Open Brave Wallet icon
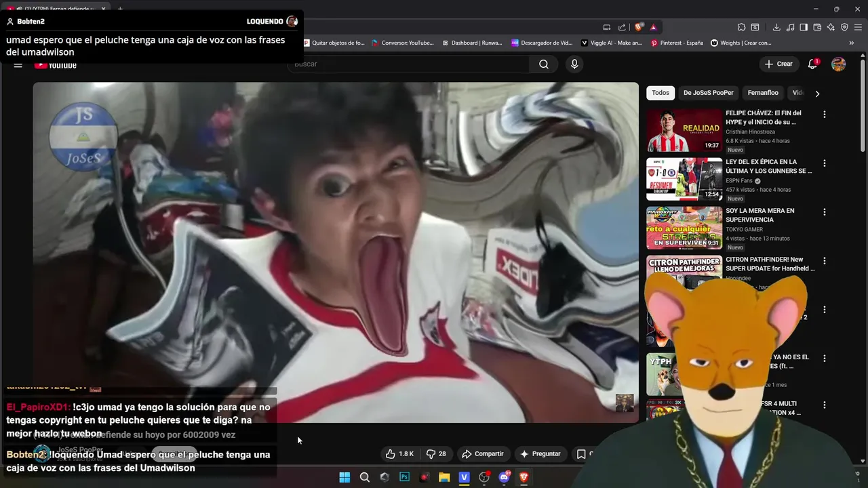This screenshot has height=488, width=868. tap(817, 27)
